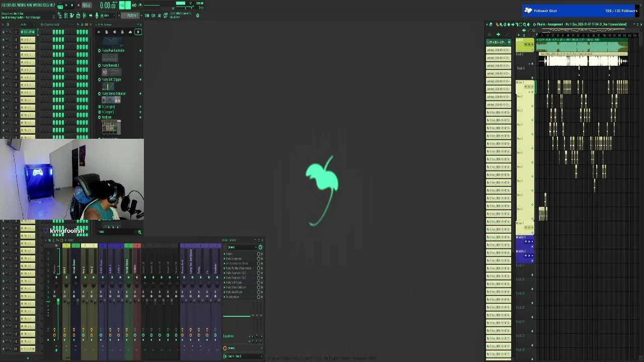Screen dimensions: 644x362
Task: Open the ADD menu
Action: pos(14,5)
